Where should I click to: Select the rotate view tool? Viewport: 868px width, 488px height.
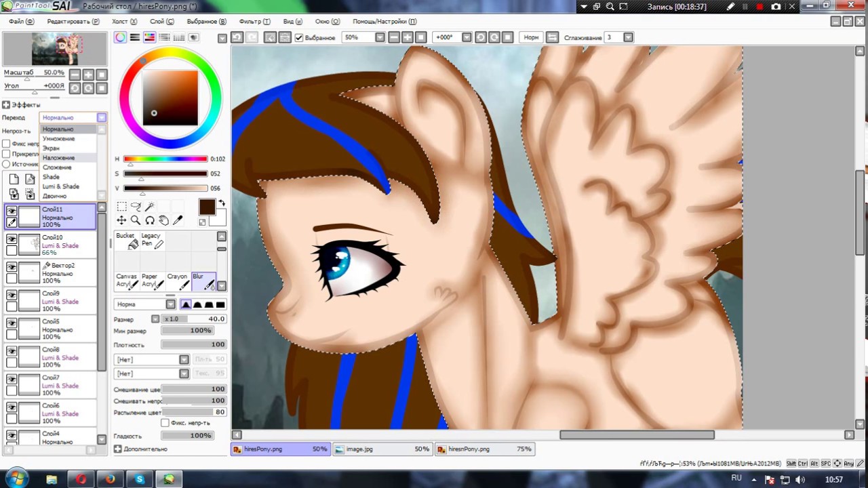pos(150,220)
